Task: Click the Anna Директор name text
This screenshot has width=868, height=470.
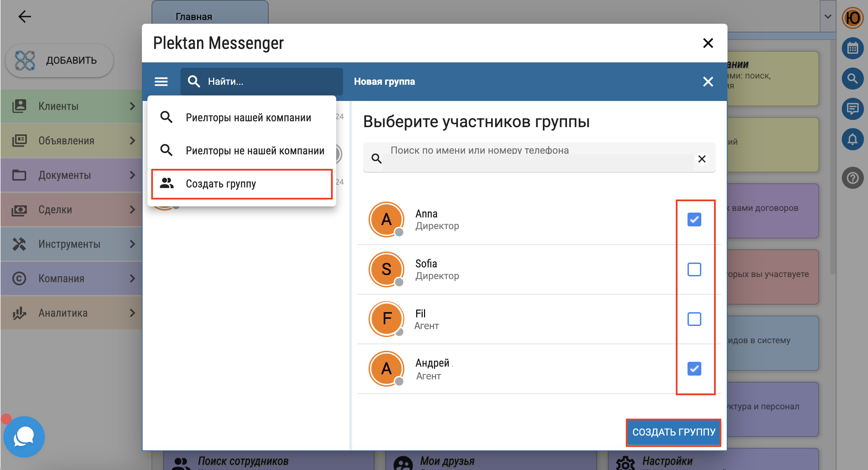Action: pos(437,219)
